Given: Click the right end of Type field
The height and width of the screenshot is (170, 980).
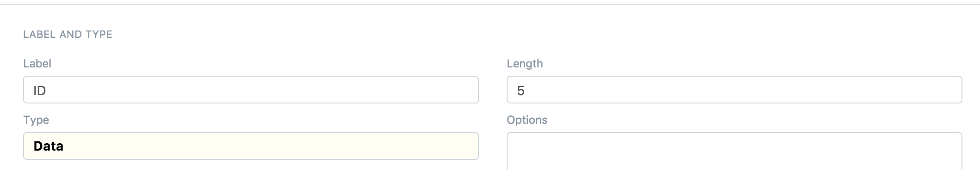Looking at the screenshot, I should click(x=467, y=146).
